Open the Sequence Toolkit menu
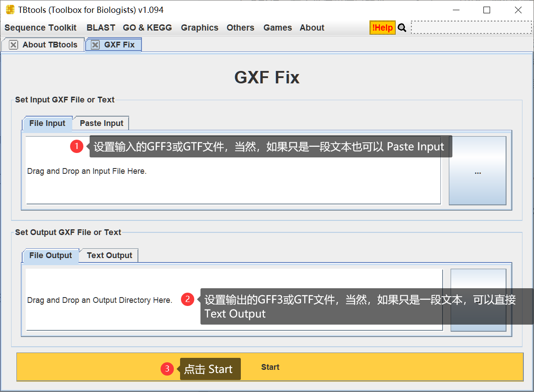 pyautogui.click(x=40, y=27)
